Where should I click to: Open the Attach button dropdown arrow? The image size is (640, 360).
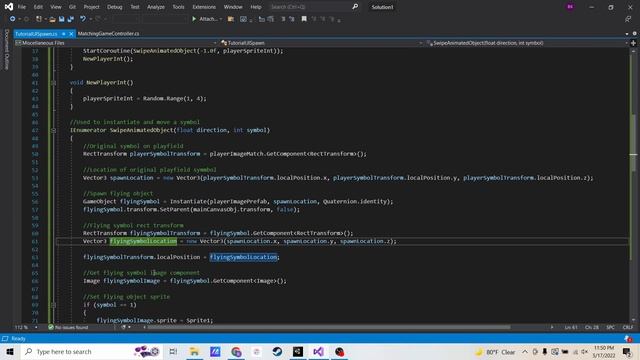[221, 19]
